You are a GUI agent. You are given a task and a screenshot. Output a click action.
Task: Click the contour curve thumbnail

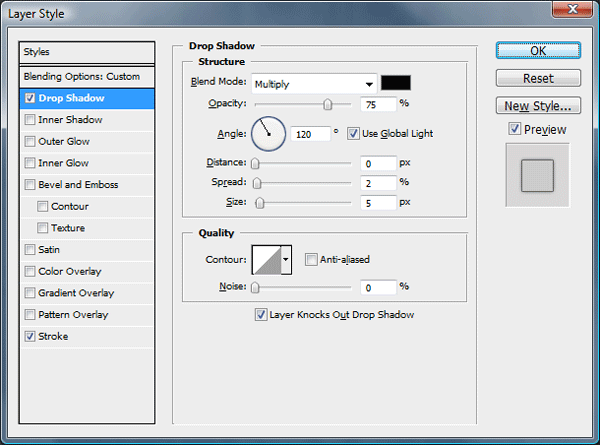267,260
